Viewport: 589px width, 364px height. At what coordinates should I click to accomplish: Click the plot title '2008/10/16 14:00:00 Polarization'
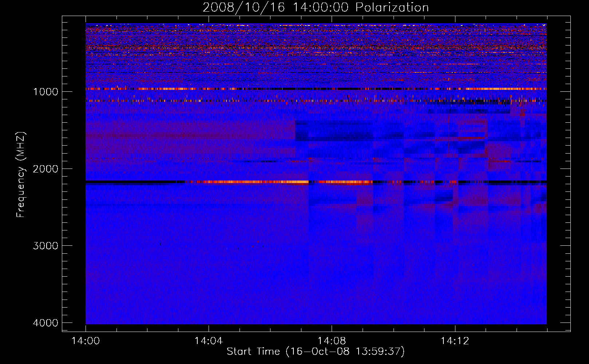coord(316,8)
